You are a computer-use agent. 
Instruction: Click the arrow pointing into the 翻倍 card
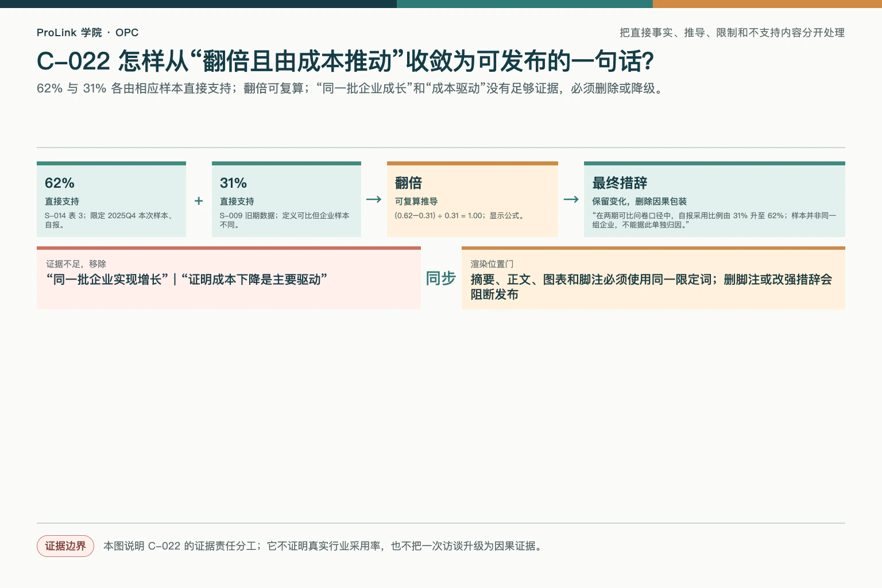click(x=374, y=199)
